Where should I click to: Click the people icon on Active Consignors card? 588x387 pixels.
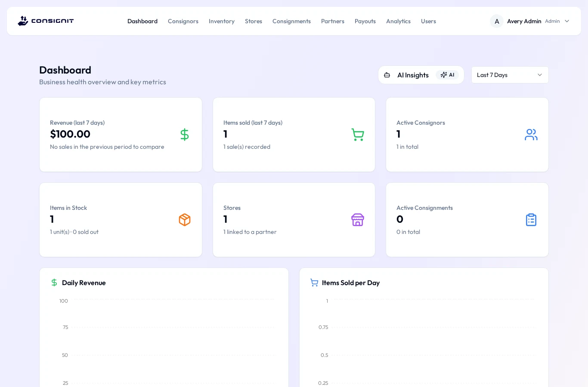531,135
